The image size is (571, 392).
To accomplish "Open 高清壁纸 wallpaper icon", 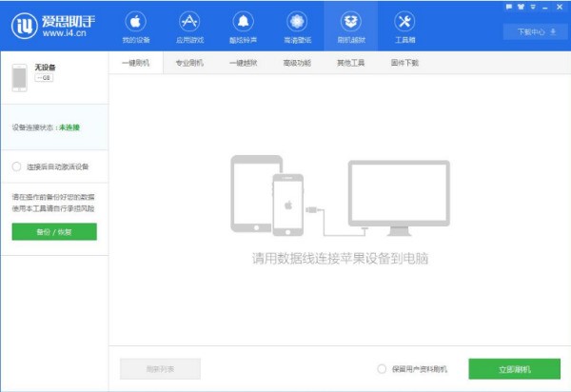I will 297,27.
